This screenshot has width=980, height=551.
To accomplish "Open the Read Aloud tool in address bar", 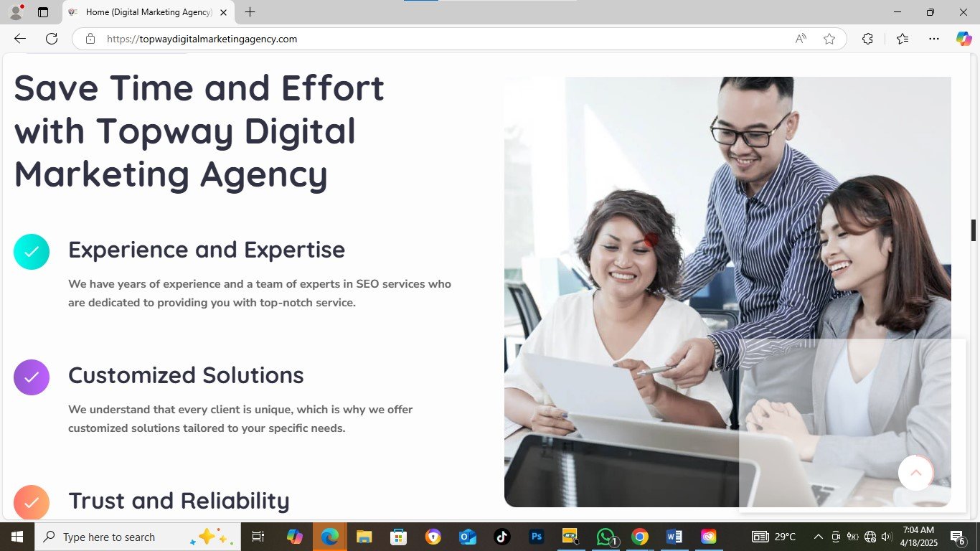I will (801, 39).
